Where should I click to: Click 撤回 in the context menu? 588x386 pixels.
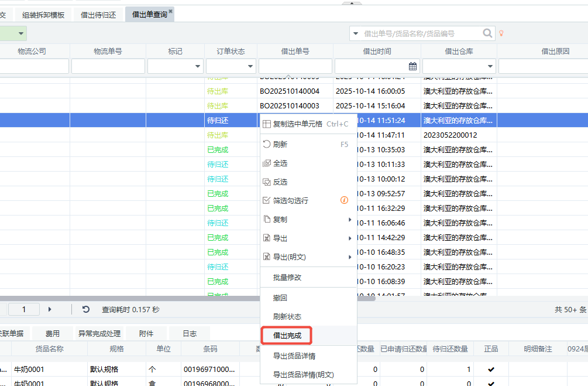pyautogui.click(x=280, y=298)
